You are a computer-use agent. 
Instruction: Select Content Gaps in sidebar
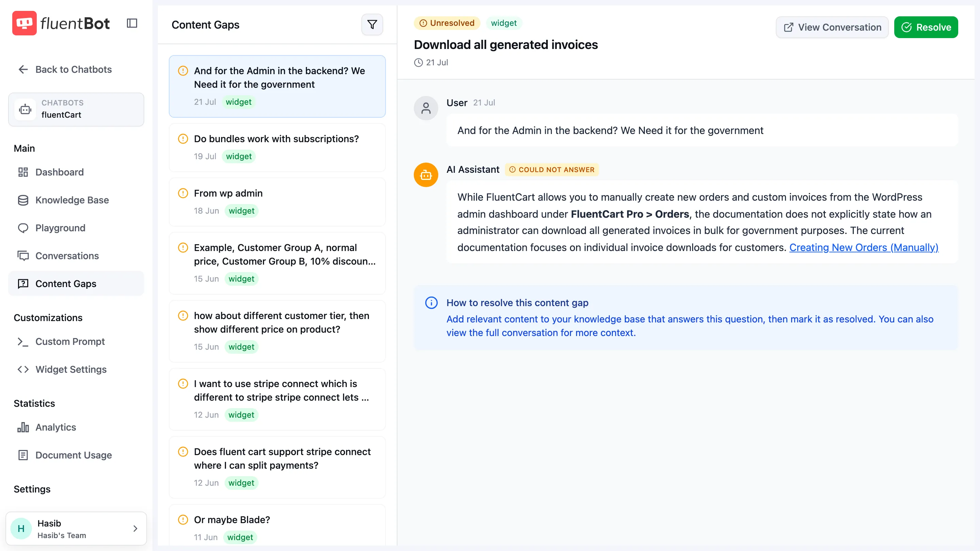click(76, 283)
